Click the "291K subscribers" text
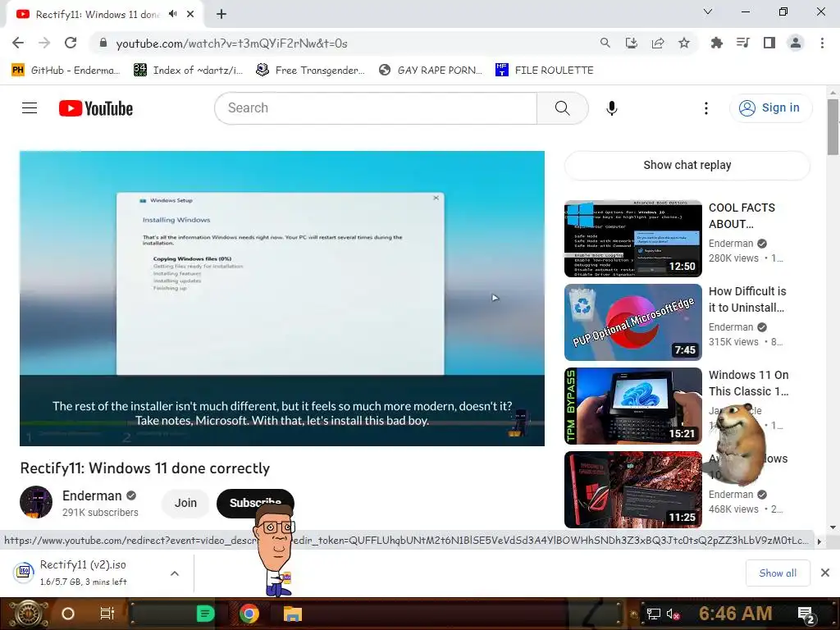The image size is (840, 630). pyautogui.click(x=100, y=513)
